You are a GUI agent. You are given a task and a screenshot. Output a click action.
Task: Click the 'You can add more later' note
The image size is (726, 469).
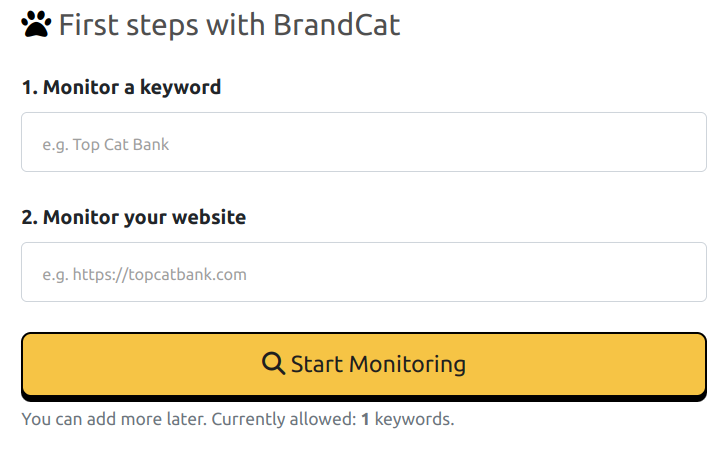point(114,419)
